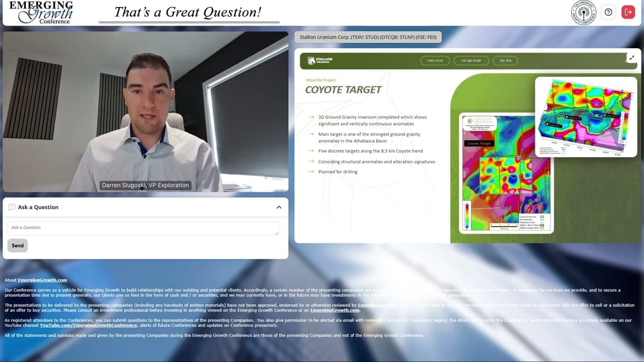Click the 'Moonlite Project' slide subtitle

click(x=320, y=80)
